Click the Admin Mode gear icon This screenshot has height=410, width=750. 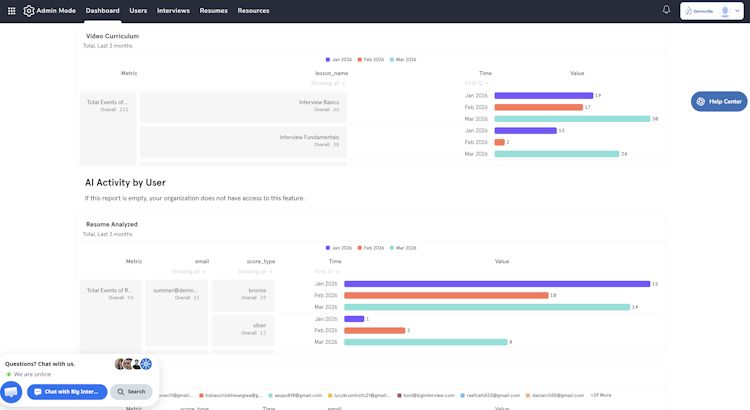point(29,11)
